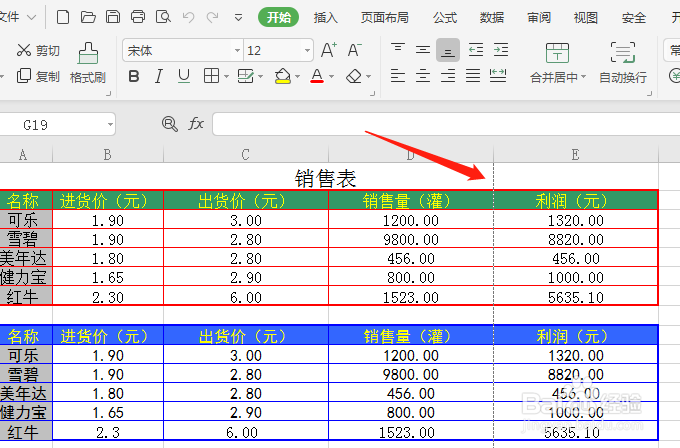Open the 数据 tab
This screenshot has width=680, height=448.
click(492, 18)
